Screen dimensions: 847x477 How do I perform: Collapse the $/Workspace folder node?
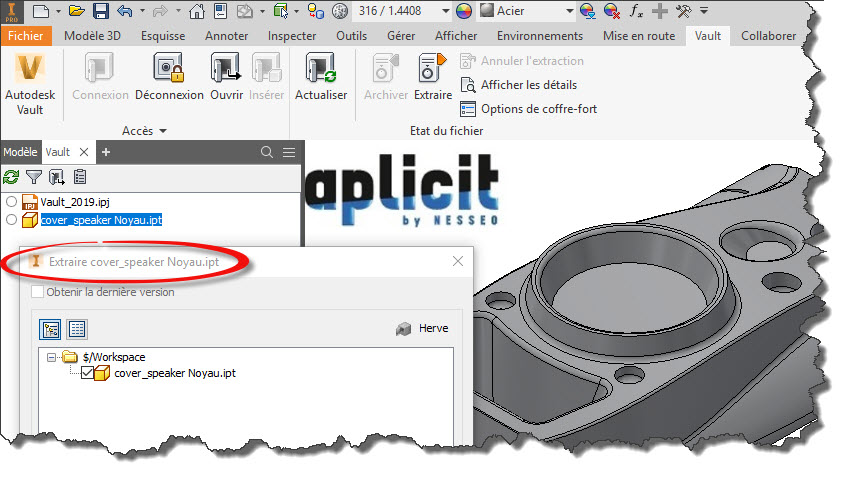51,357
